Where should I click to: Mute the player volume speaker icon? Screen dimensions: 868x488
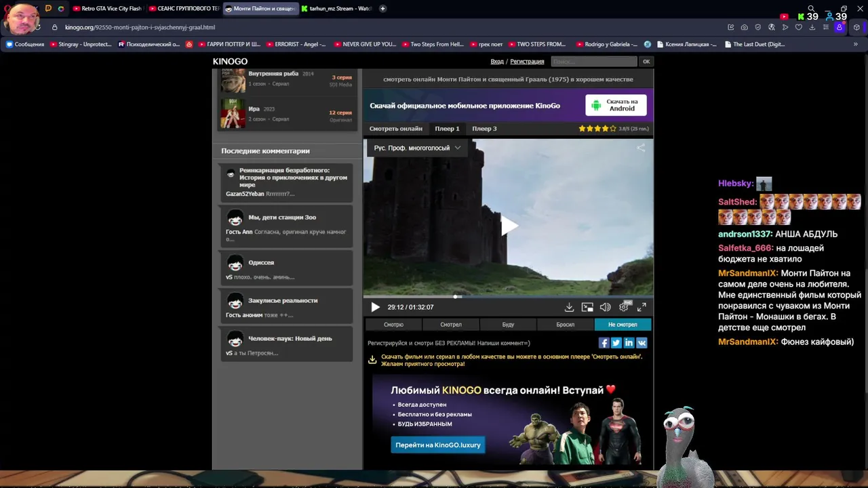coord(605,307)
